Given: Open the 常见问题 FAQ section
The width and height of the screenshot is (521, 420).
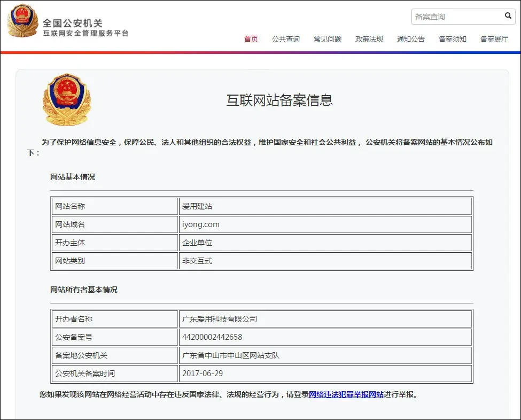Looking at the screenshot, I should tap(328, 38).
